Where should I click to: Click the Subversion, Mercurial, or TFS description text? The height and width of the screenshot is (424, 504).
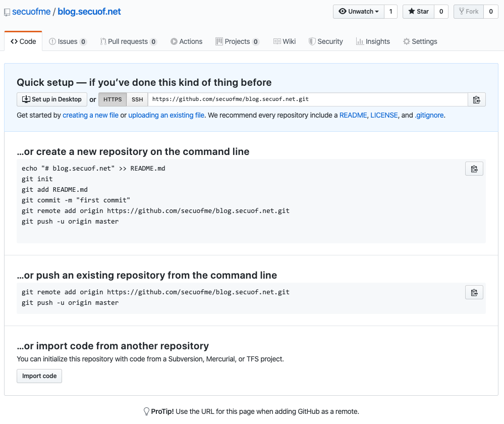(150, 359)
